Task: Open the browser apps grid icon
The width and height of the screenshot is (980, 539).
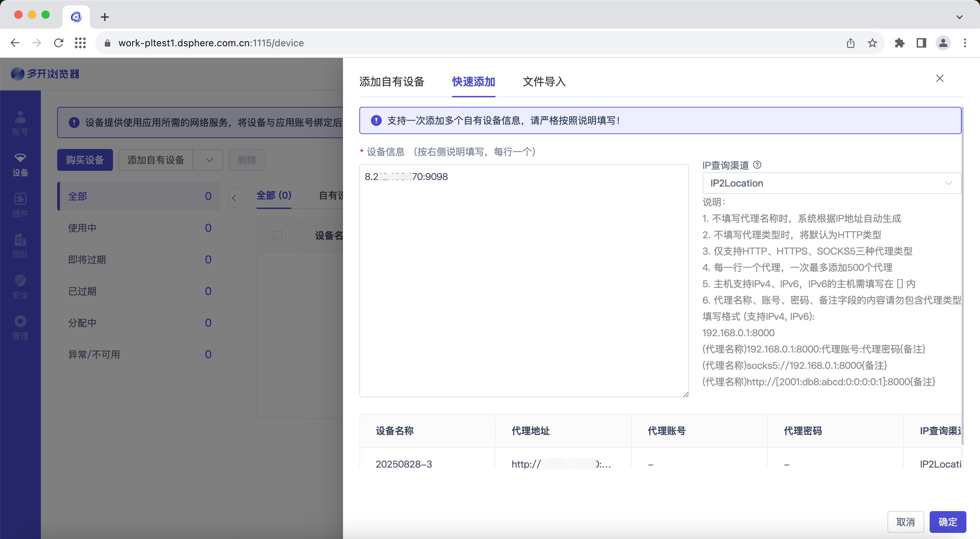Action: 80,43
